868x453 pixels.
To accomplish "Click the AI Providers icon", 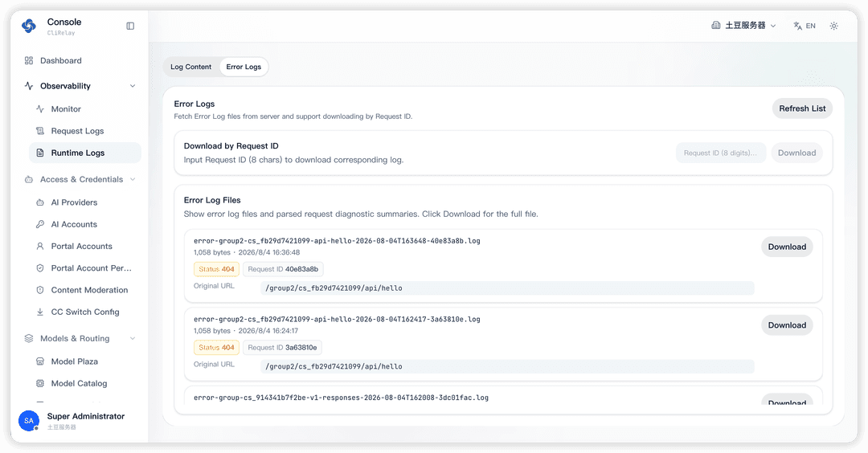I will coord(40,202).
